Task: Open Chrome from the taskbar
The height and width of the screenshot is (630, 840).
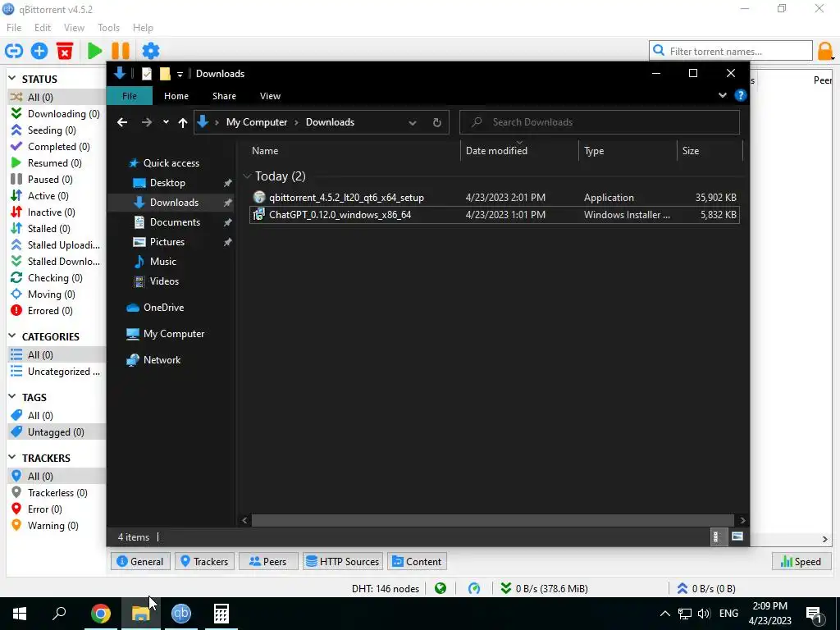Action: 101,614
